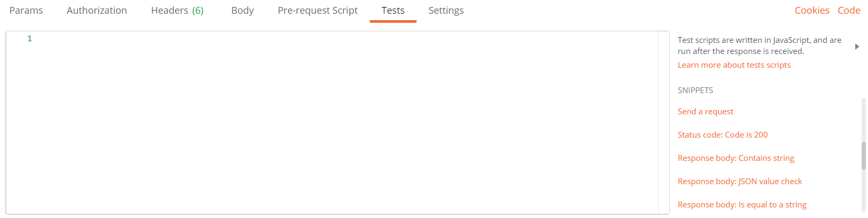Insert Response body: Is equal to a string

[x=742, y=205]
